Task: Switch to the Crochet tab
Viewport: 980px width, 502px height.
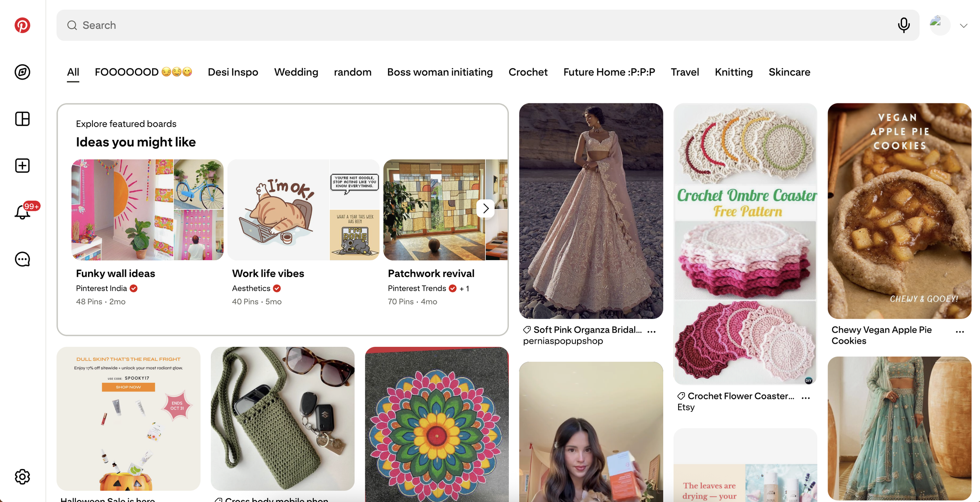Action: pos(528,72)
